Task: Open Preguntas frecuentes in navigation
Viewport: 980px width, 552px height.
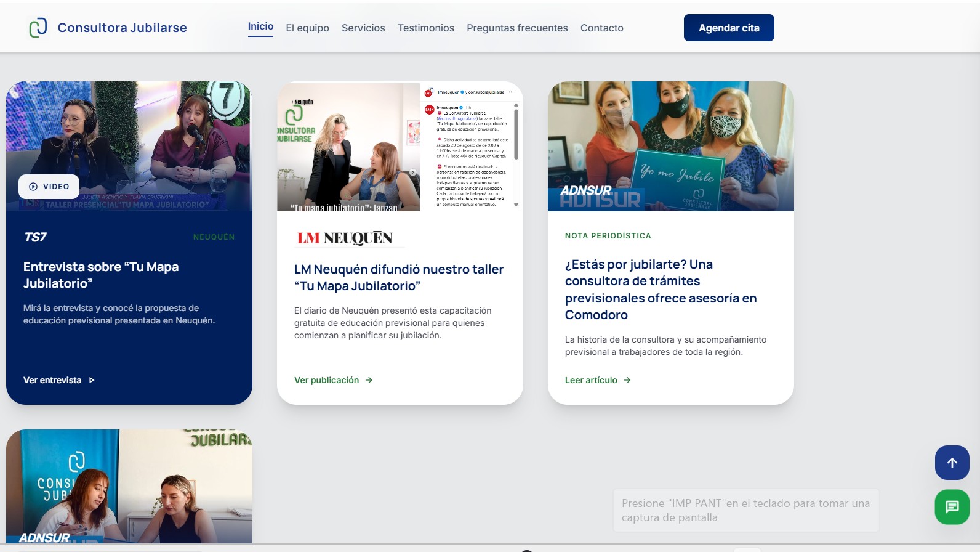Action: 517,28
